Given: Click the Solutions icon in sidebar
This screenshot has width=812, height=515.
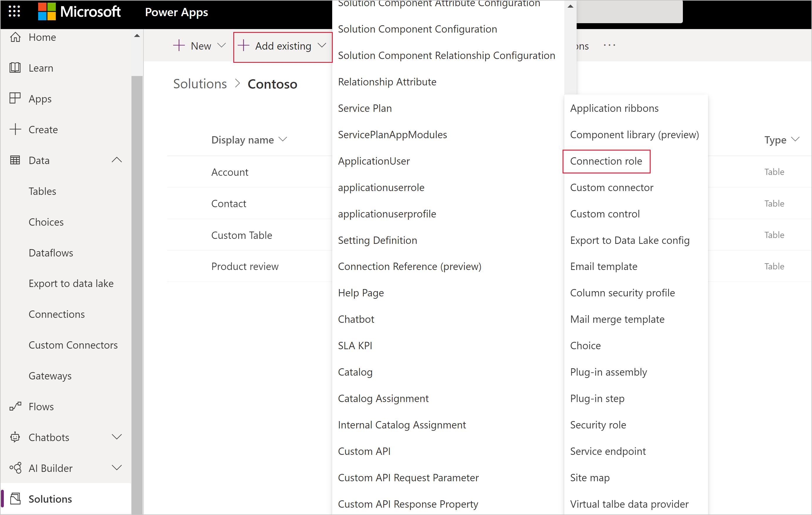Looking at the screenshot, I should (16, 498).
